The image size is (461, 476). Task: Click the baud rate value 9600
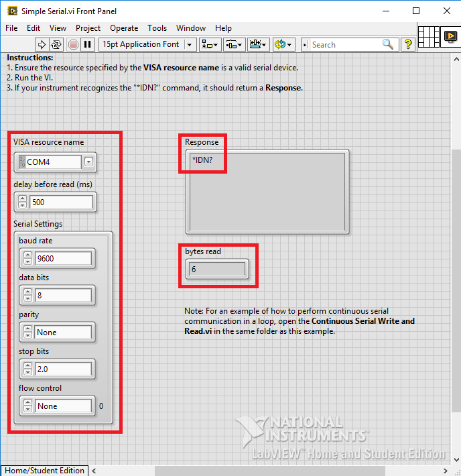pyautogui.click(x=63, y=258)
